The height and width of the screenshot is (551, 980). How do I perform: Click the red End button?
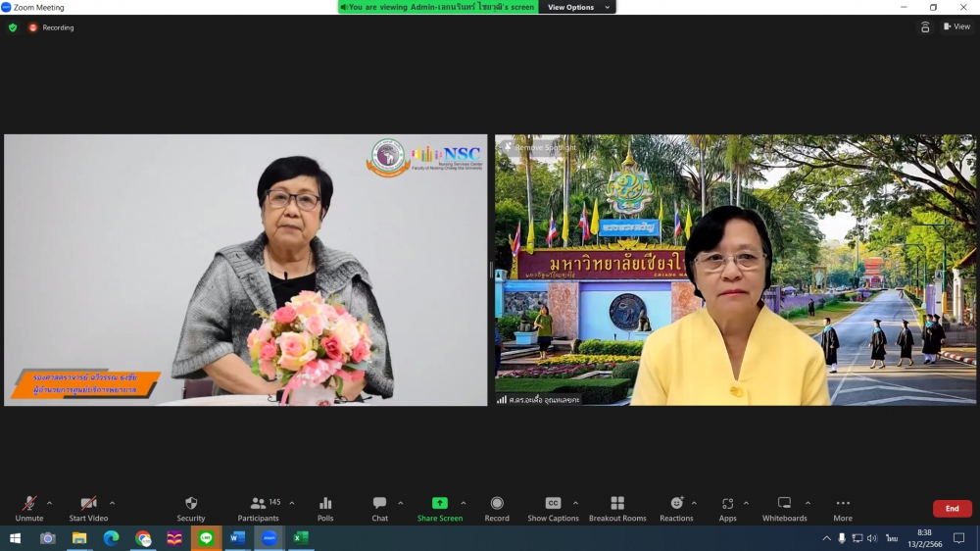click(x=952, y=509)
